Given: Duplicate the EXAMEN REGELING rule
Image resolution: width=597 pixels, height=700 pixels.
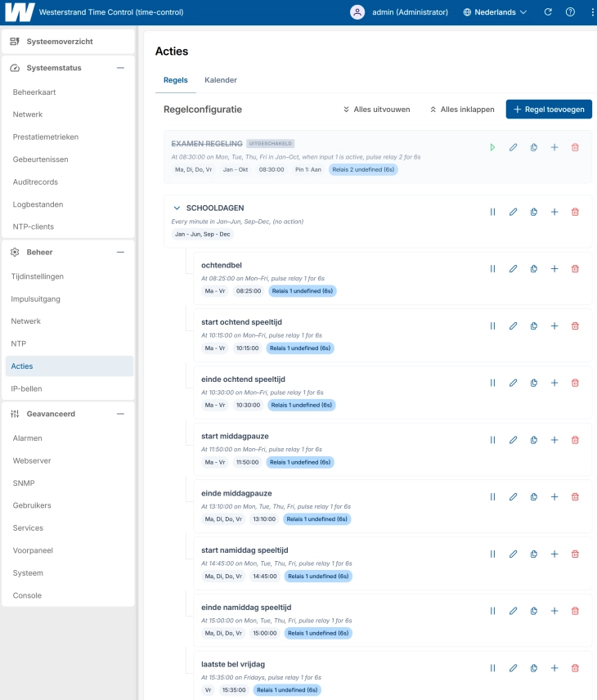Looking at the screenshot, I should point(533,147).
